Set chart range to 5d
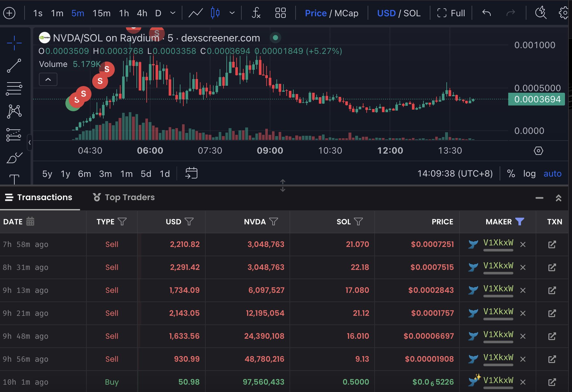 tap(146, 174)
